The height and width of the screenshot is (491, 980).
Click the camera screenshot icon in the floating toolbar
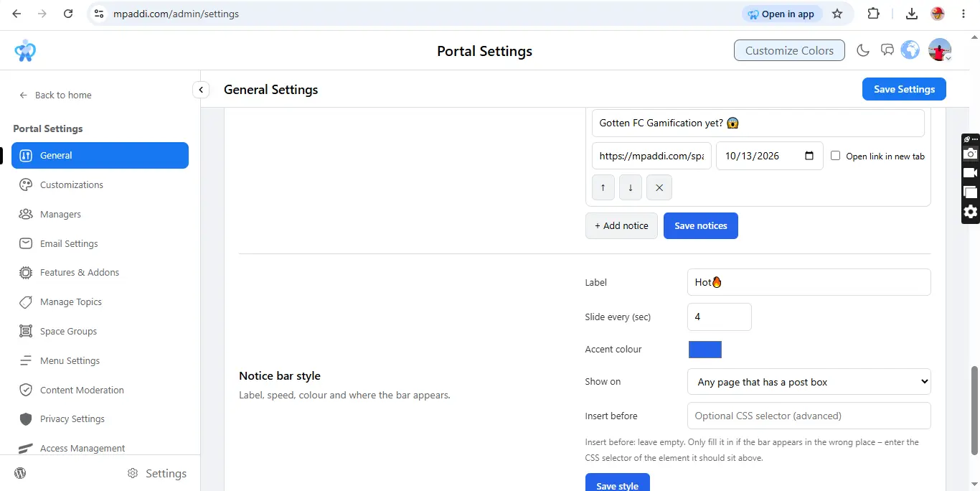click(x=970, y=154)
